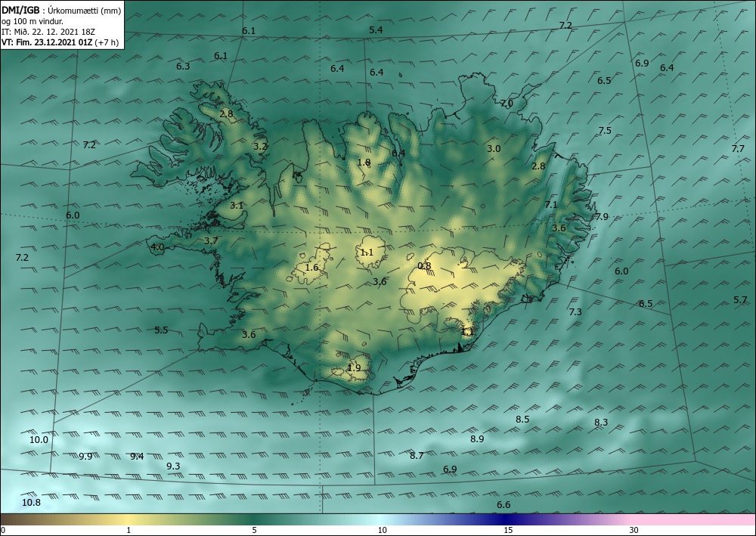Click the 1.8 value label
756x536 pixels.
tap(364, 163)
